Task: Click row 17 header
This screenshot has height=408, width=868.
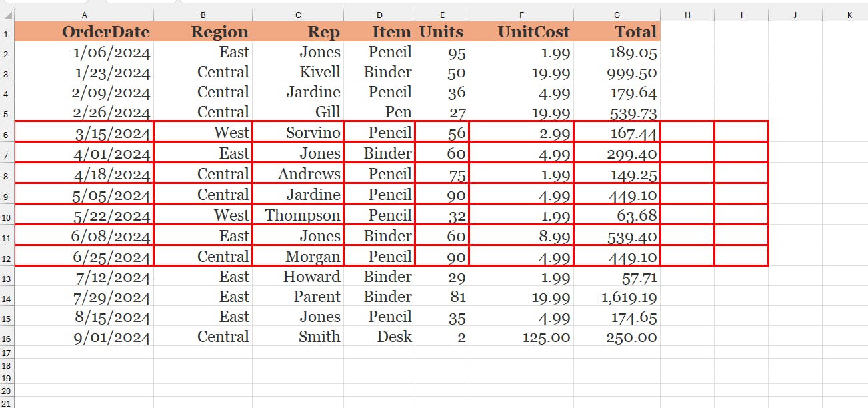Action: pos(7,353)
